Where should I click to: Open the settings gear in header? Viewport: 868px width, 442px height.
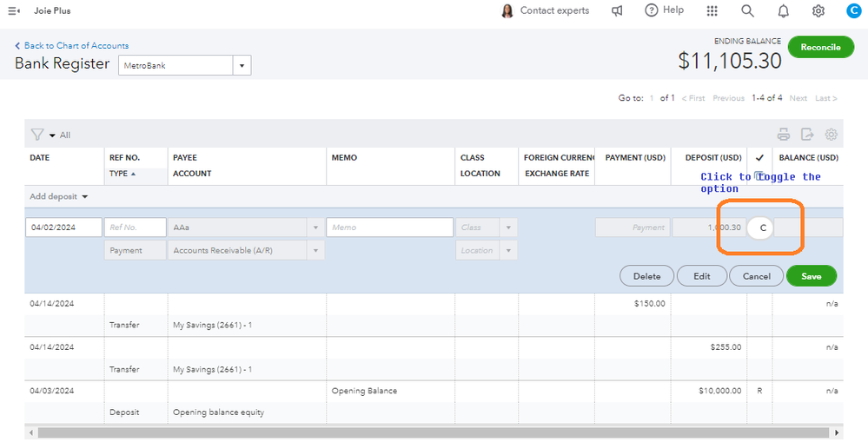point(818,10)
